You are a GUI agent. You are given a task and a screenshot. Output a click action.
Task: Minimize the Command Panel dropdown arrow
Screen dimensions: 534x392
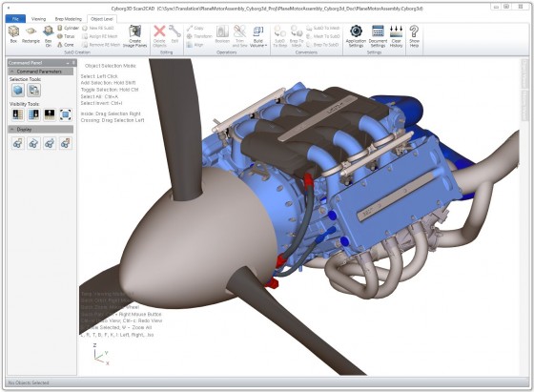click(x=68, y=63)
